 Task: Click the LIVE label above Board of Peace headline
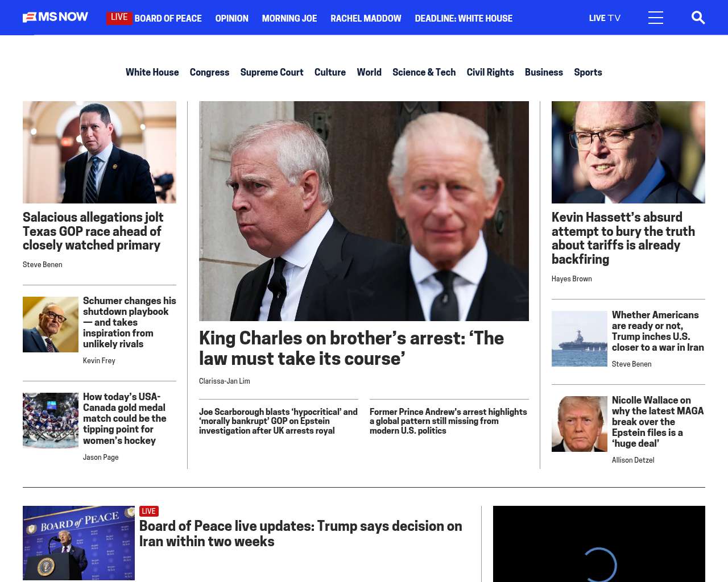point(148,511)
